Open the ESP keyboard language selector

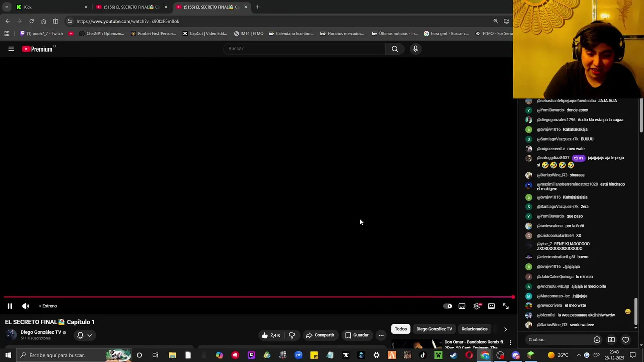pos(597,355)
